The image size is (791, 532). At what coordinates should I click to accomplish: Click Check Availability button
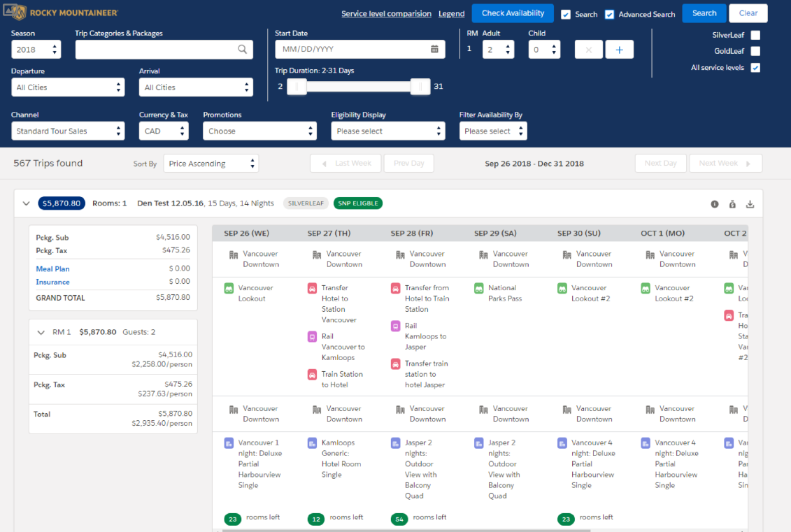(513, 13)
